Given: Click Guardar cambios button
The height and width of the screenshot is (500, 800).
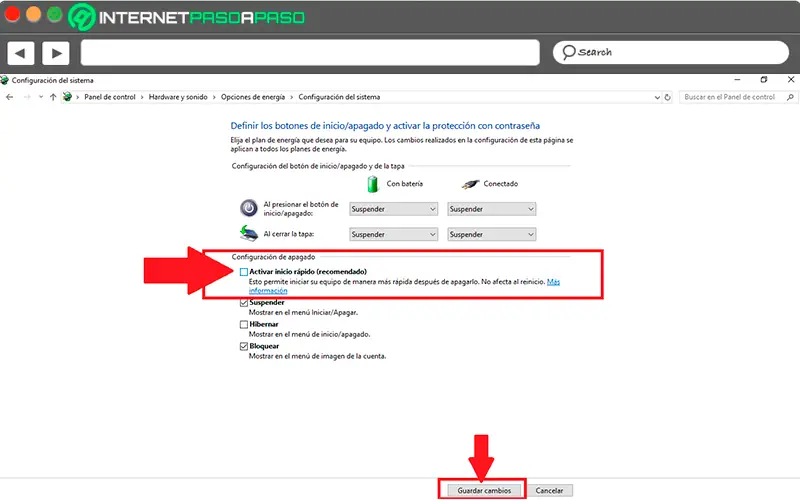Looking at the screenshot, I should point(484,490).
